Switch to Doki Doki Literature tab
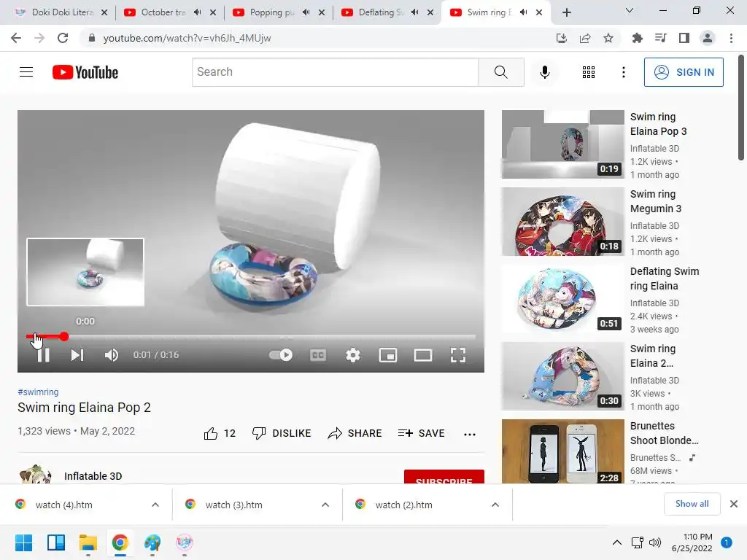The image size is (747, 560). tap(62, 12)
